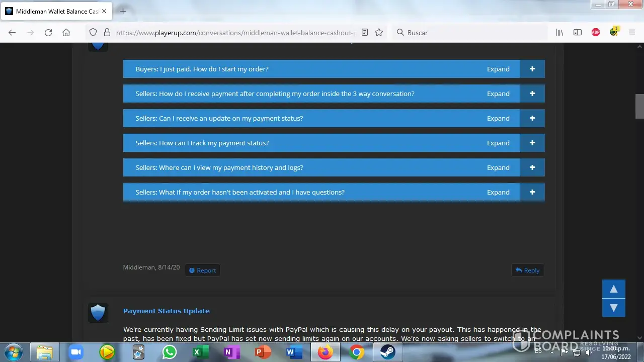Report the Middleman post
The width and height of the screenshot is (644, 362).
point(202,270)
